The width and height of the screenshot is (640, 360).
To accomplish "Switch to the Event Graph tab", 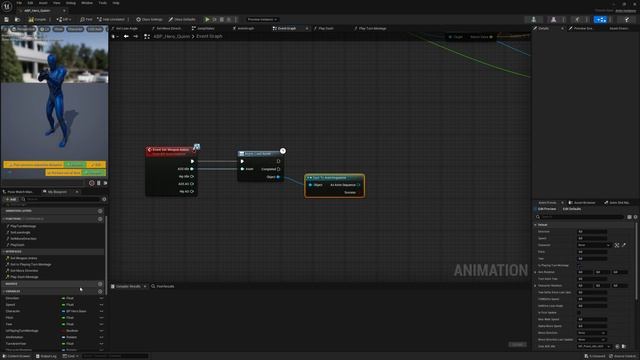I will click(284, 29).
